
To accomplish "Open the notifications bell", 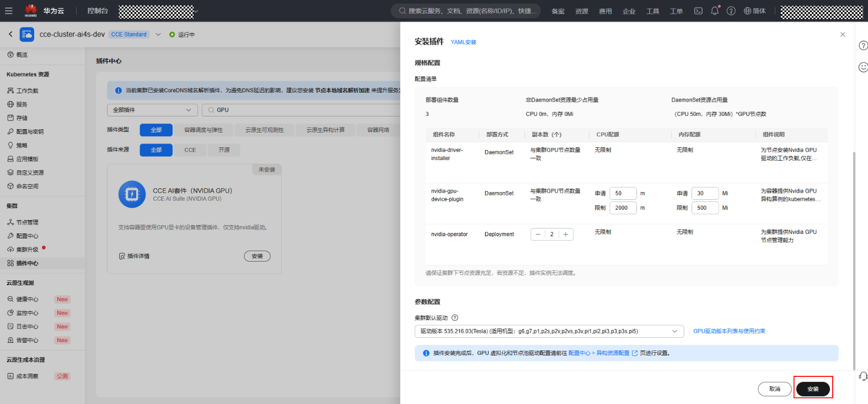I will click(715, 10).
